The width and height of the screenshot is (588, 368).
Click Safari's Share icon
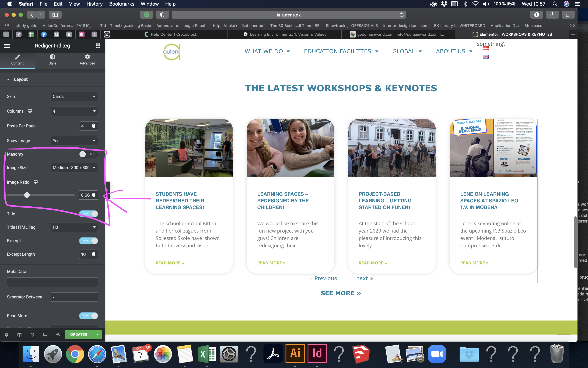[x=552, y=15]
